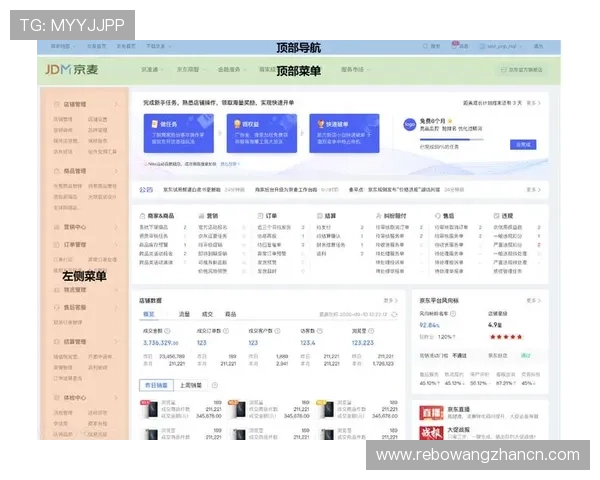
Task: Click 更多 link in 店铺数据 header
Action: [390, 300]
